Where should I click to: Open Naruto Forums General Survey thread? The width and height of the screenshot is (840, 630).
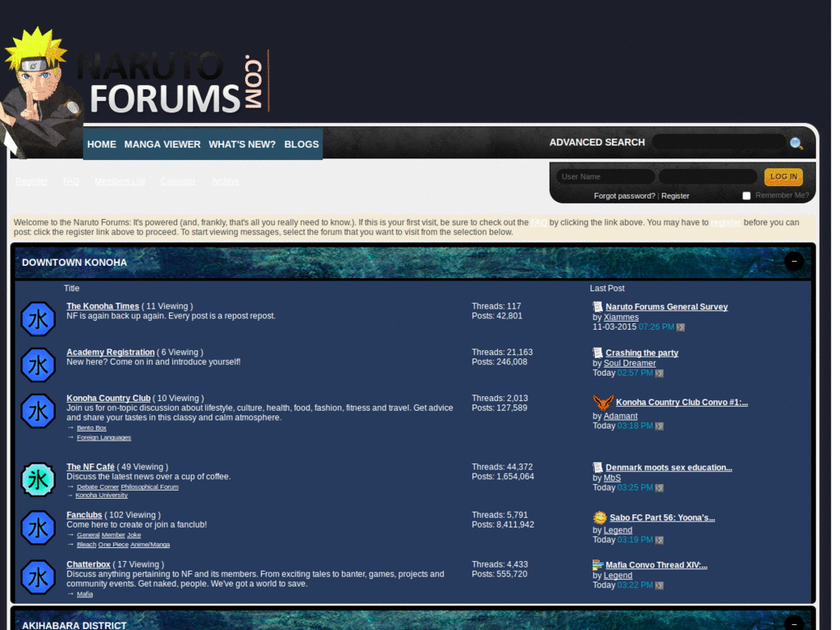[x=666, y=307]
